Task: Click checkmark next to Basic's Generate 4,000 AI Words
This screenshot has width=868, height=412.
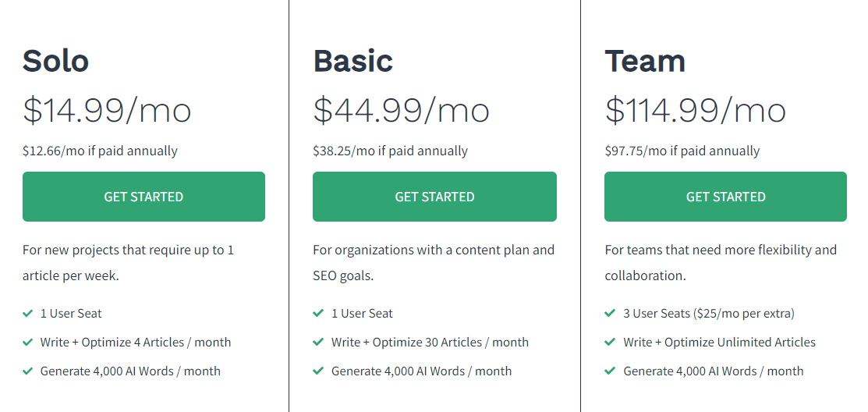Action: [x=318, y=371]
